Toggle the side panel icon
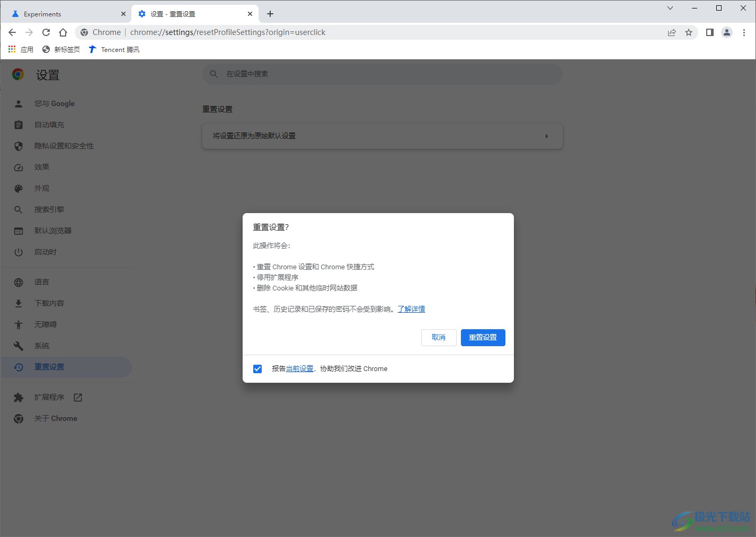The image size is (756, 537). click(710, 32)
